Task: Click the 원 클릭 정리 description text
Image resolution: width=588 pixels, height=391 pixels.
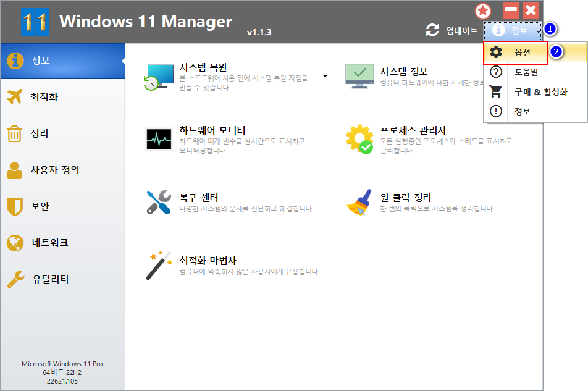Action: click(x=436, y=208)
